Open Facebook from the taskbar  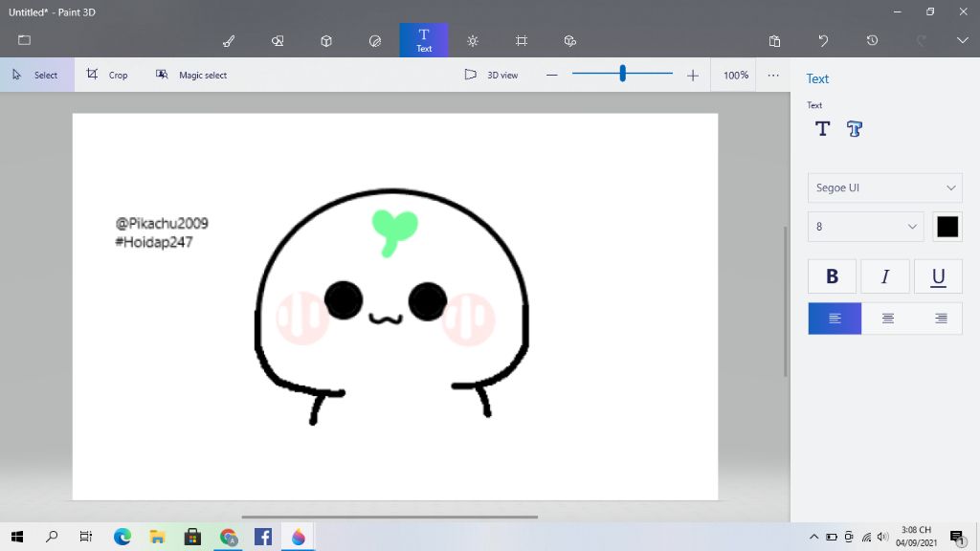click(263, 537)
